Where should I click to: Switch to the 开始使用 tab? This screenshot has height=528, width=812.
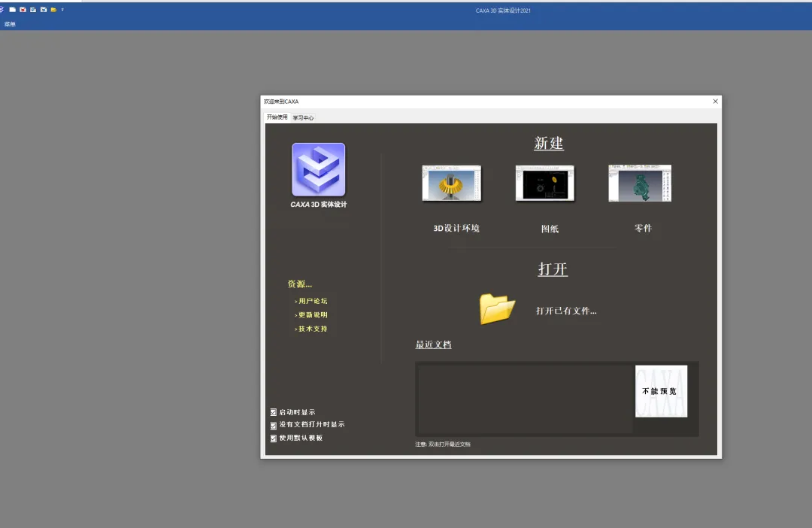277,117
